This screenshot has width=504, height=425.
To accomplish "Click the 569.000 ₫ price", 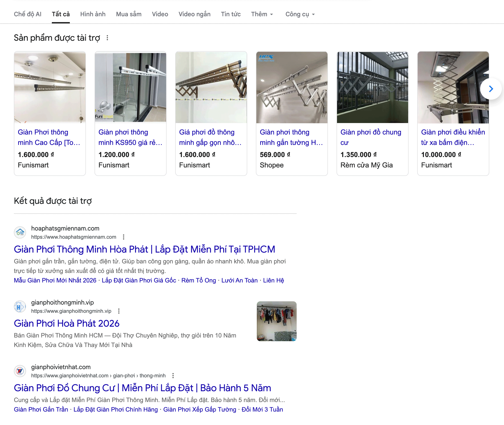I will point(275,155).
